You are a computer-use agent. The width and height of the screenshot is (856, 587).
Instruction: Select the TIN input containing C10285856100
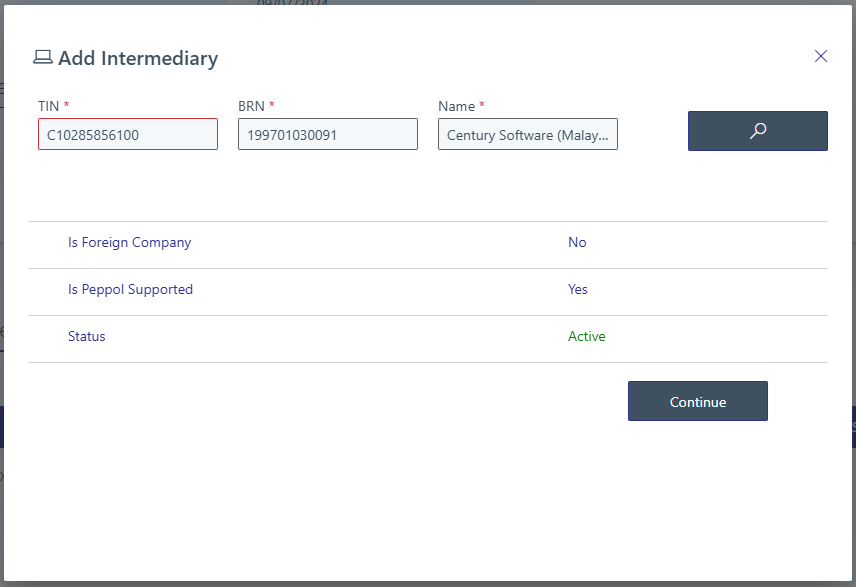127,133
